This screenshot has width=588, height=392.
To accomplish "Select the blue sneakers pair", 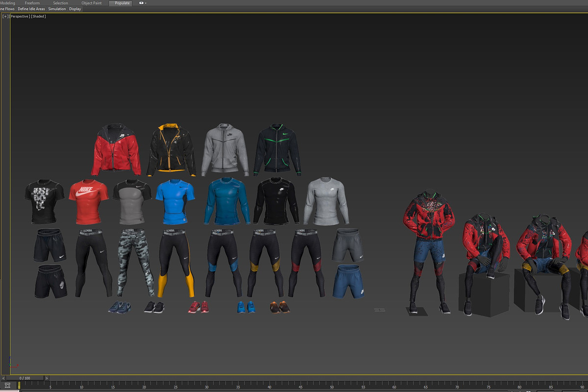I will click(246, 307).
